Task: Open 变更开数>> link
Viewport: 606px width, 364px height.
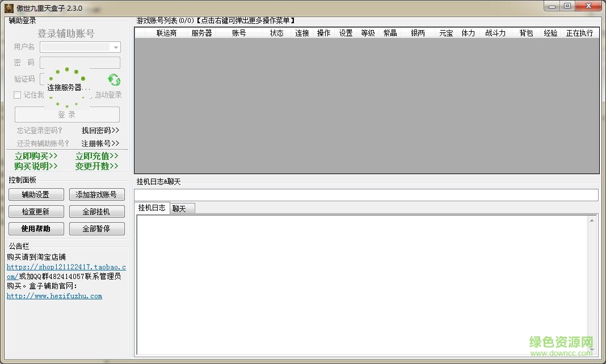Action: pos(96,166)
